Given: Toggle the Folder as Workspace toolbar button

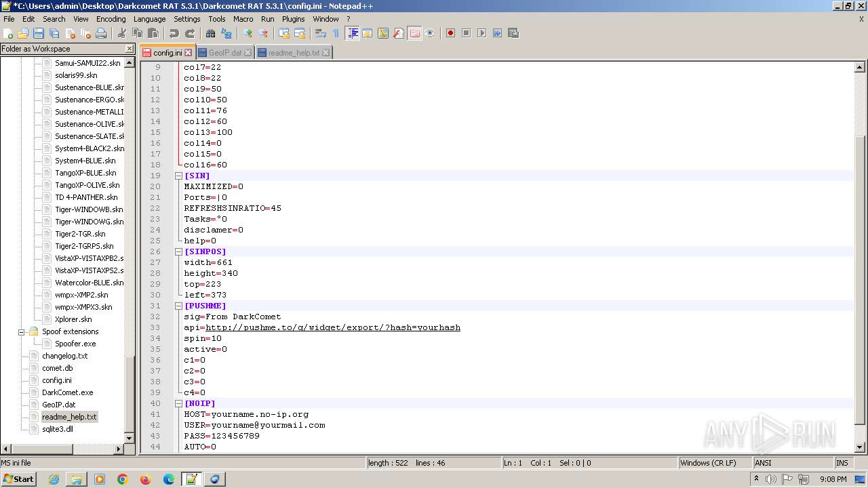Looking at the screenshot, I should (x=414, y=33).
